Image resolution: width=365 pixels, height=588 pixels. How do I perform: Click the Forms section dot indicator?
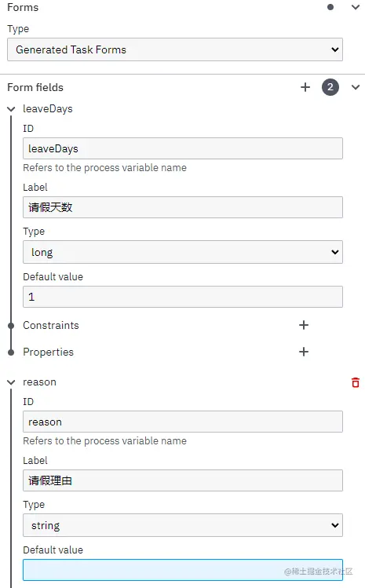[330, 7]
